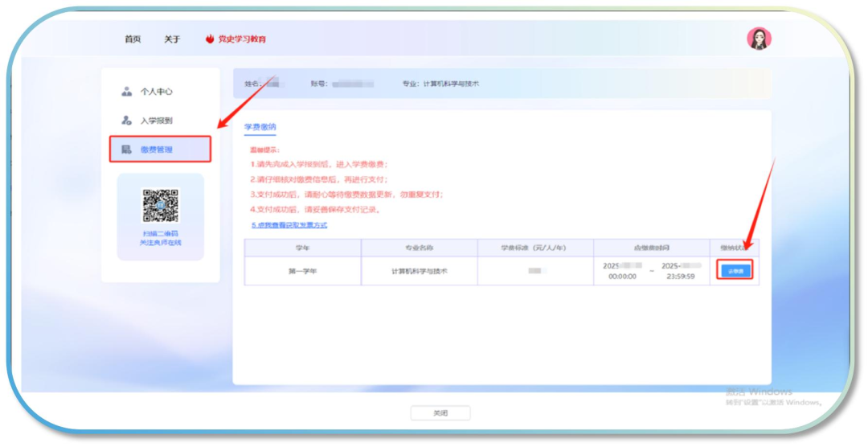Click the 专业名称 column header
Viewport: 868px width, 447px height.
419,248
